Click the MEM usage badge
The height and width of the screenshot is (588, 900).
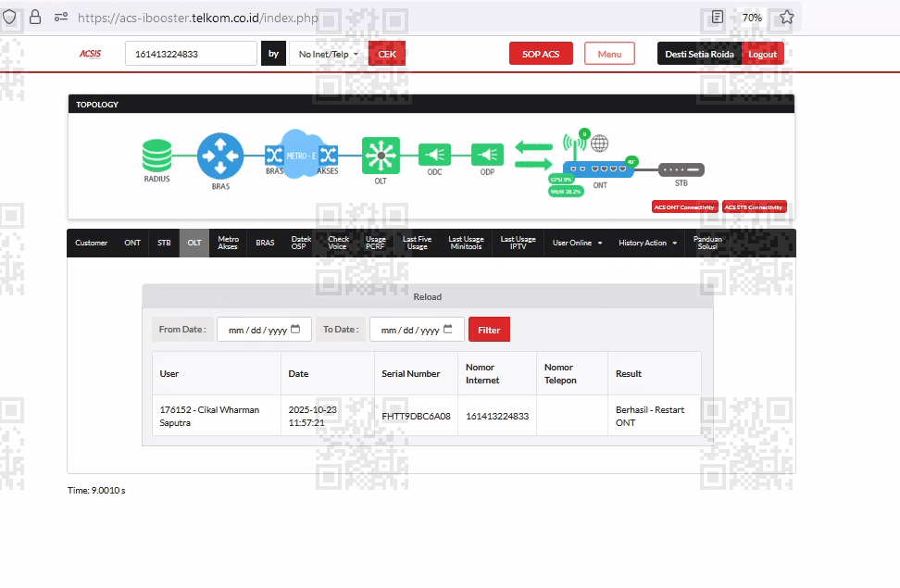pyautogui.click(x=566, y=191)
